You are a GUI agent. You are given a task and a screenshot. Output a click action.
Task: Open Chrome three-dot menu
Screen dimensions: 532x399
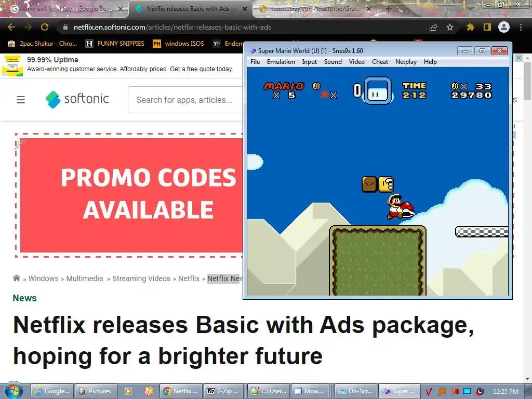[521, 27]
